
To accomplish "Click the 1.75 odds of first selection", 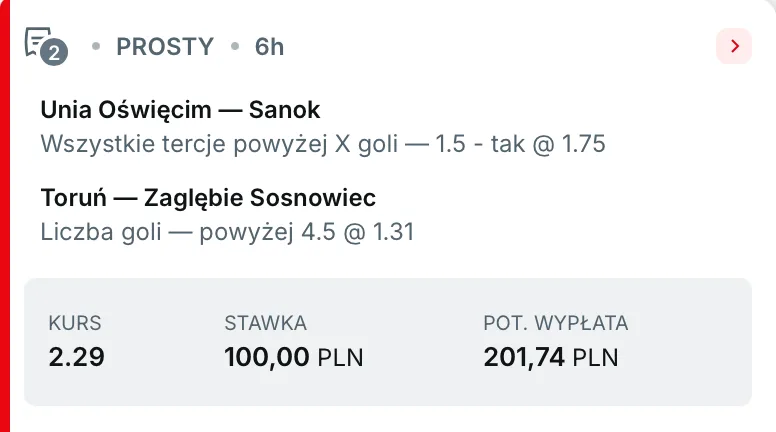I will pyautogui.click(x=584, y=144).
